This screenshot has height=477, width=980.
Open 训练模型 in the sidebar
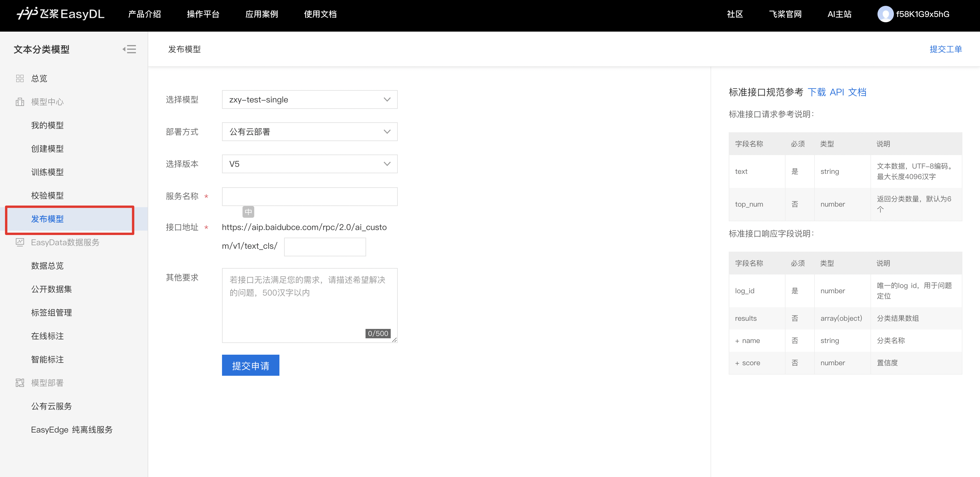[47, 172]
